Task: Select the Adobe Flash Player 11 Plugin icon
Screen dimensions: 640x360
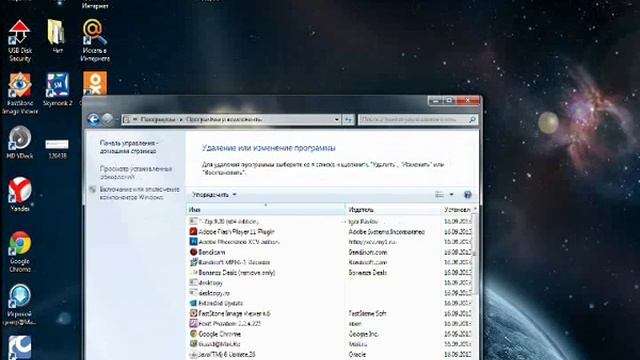Action: (x=193, y=231)
